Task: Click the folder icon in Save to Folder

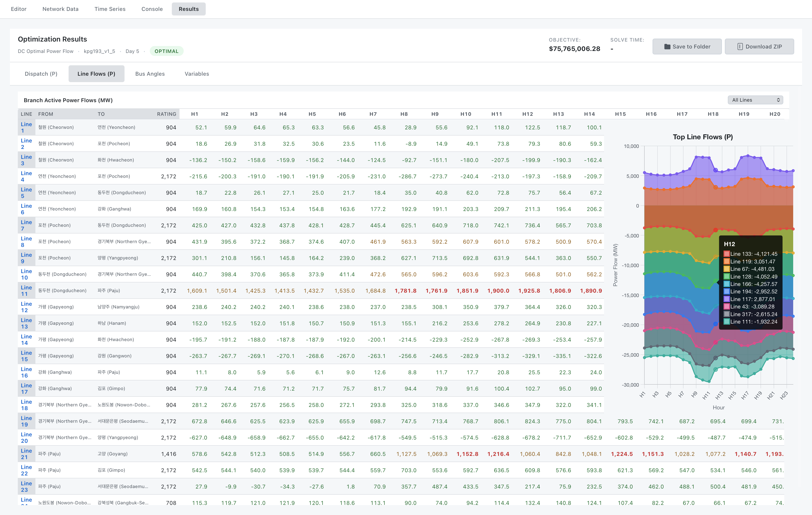Action: pyautogui.click(x=667, y=47)
